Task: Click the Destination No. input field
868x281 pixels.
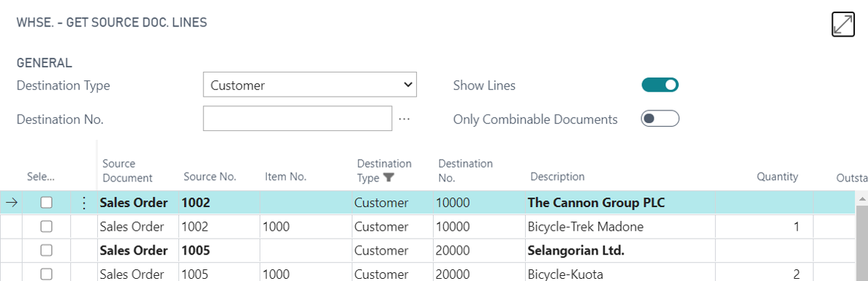Action: point(298,119)
